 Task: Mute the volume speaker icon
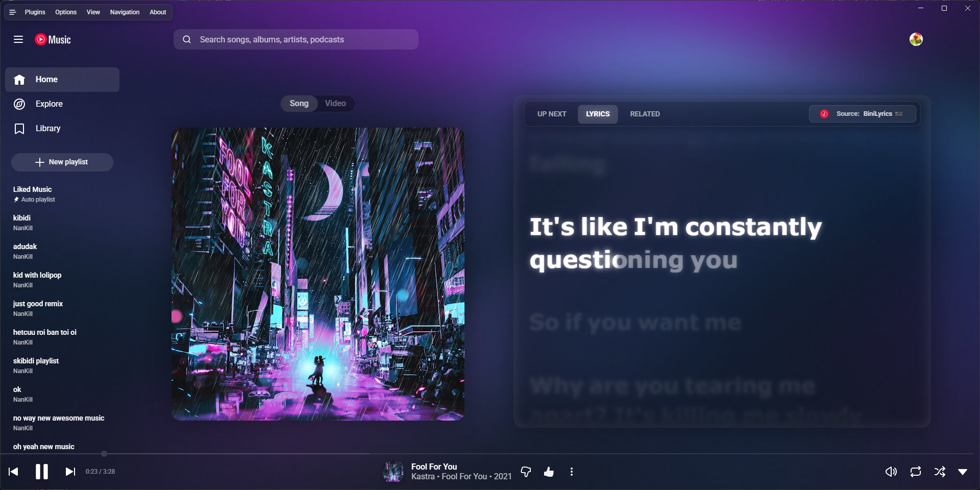click(891, 472)
